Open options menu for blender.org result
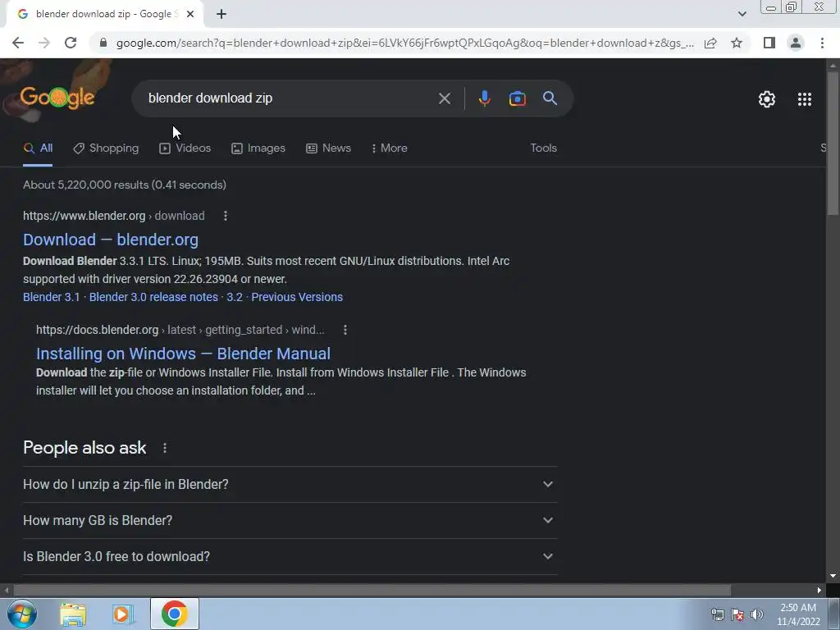 point(225,216)
